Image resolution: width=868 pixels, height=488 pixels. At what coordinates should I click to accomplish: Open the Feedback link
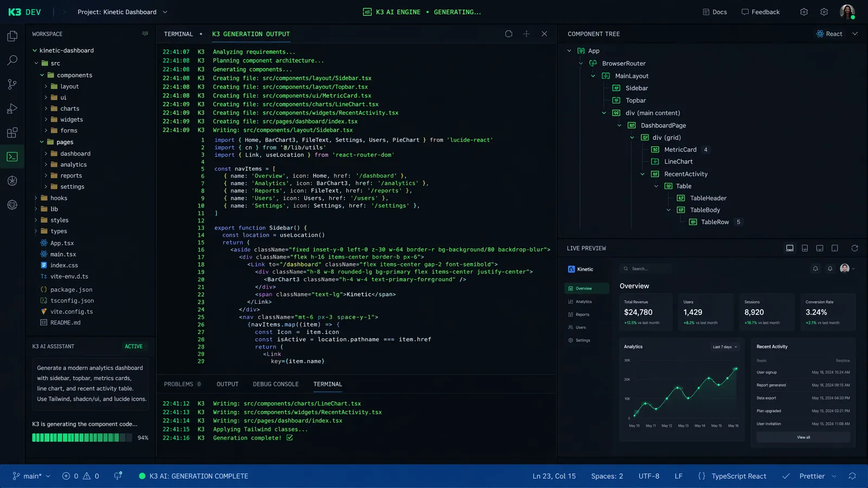pos(761,12)
